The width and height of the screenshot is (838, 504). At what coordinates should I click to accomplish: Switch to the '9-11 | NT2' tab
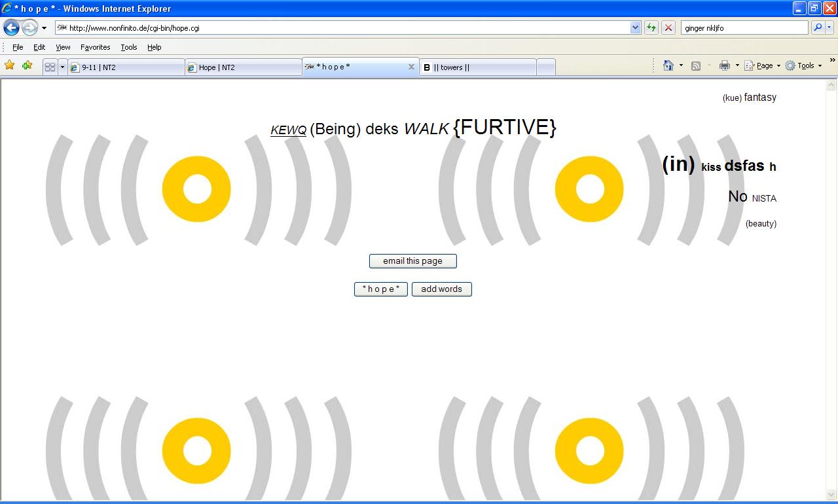coord(126,67)
